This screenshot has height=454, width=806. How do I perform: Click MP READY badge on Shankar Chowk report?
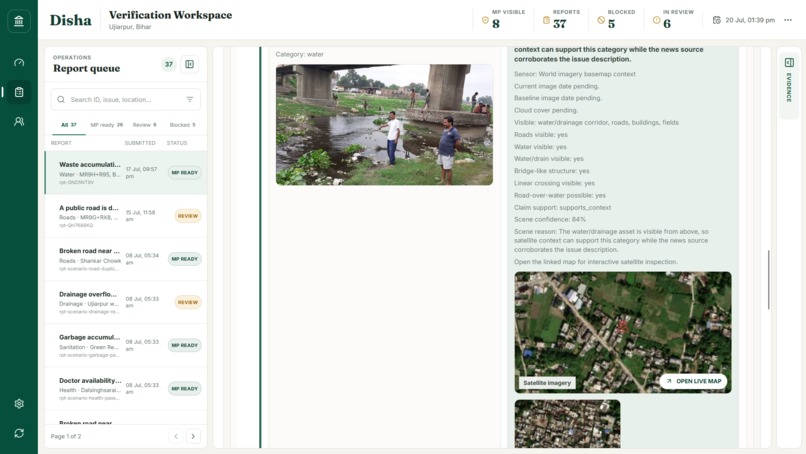click(x=185, y=259)
